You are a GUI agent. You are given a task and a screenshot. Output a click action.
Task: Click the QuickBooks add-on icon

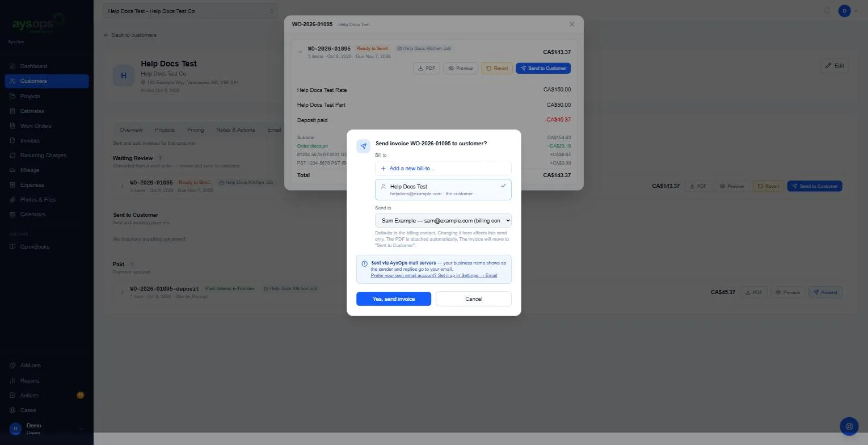click(12, 247)
